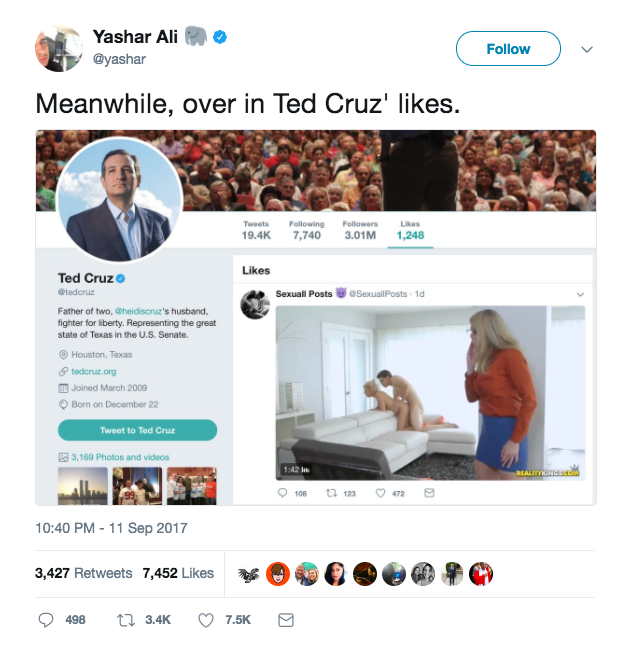Toggle the Follow button for @yashar
The height and width of the screenshot is (646, 631).
[508, 49]
